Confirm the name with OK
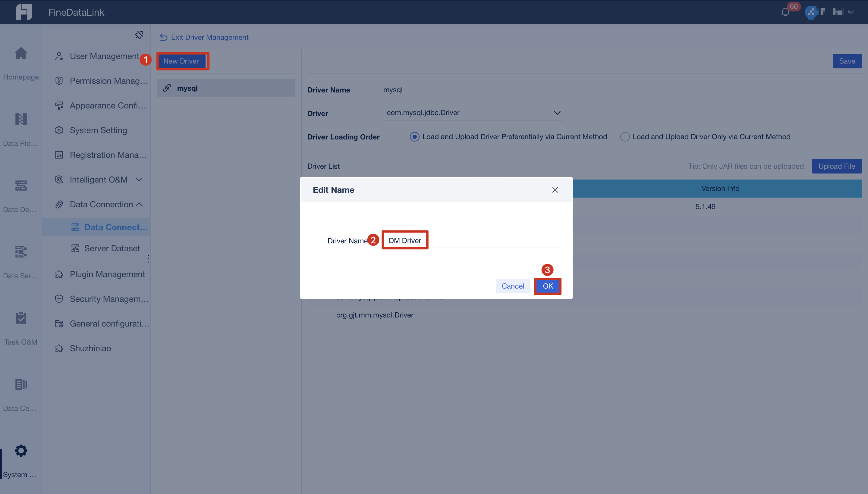 tap(547, 286)
